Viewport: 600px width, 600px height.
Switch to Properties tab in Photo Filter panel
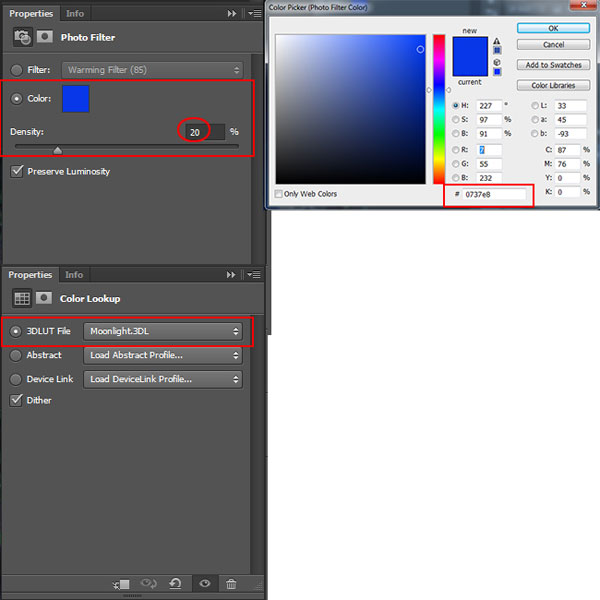(x=31, y=14)
